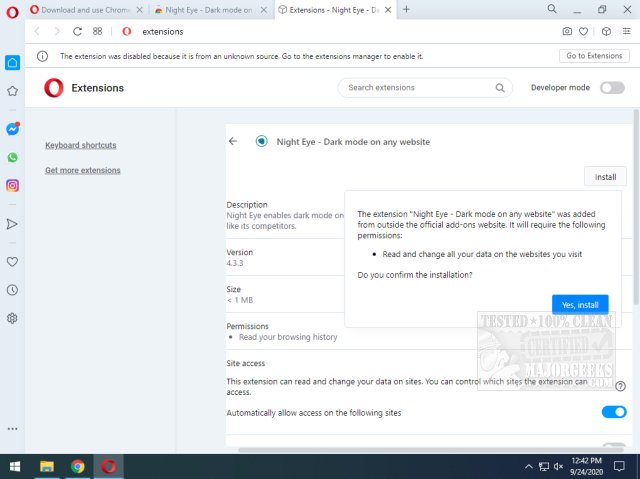Open My Flow send icon

(12, 224)
